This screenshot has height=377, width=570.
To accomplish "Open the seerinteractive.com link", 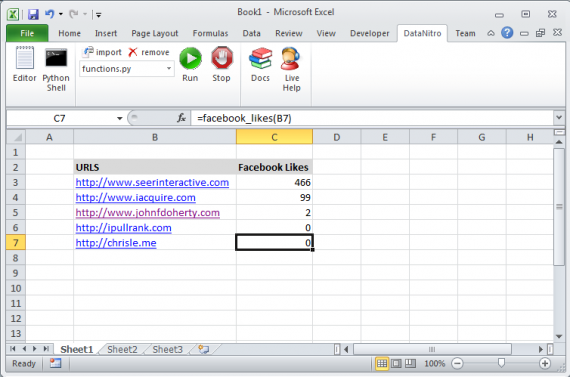I will pyautogui.click(x=152, y=182).
